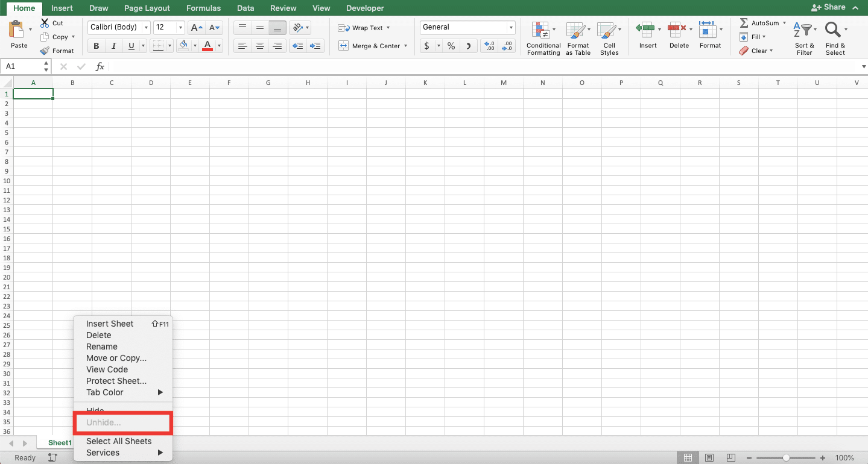Open Cell Styles gallery
This screenshot has height=464, width=868.
point(609,37)
